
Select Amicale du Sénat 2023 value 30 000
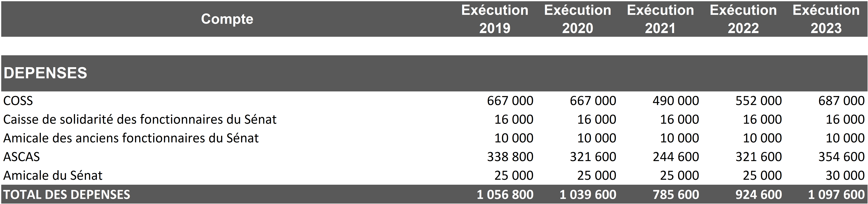coord(845,175)
